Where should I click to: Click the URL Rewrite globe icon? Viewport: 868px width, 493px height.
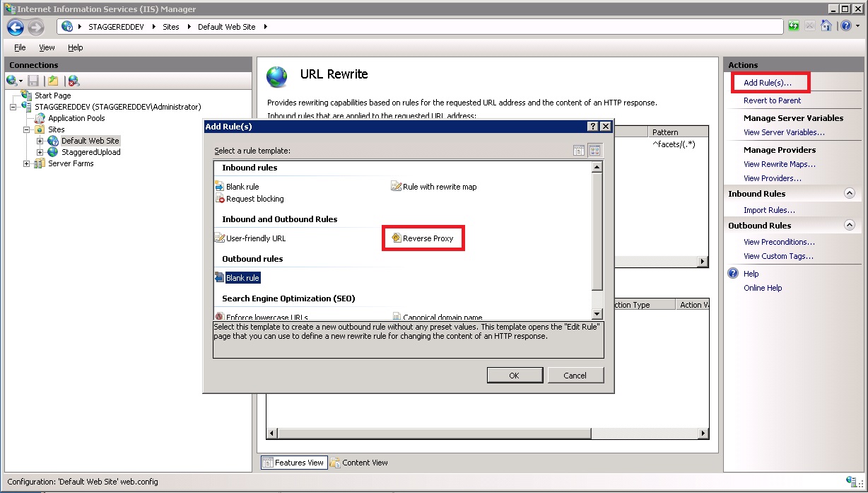click(x=277, y=76)
